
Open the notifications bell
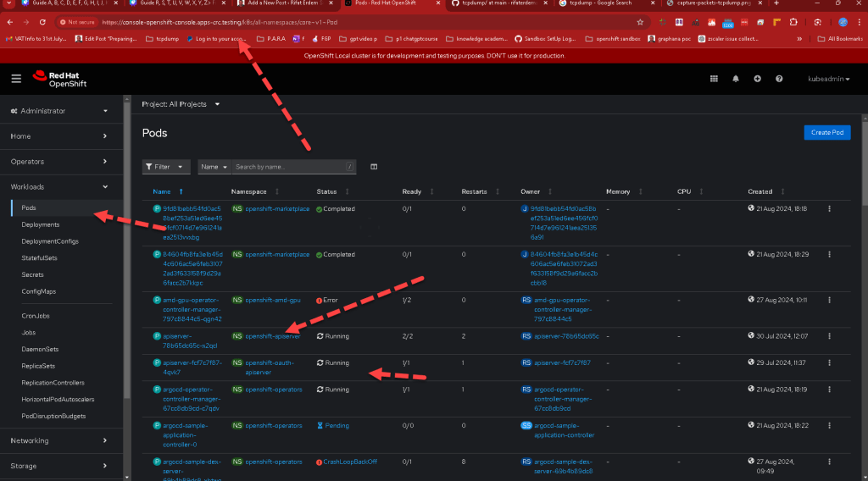point(736,79)
